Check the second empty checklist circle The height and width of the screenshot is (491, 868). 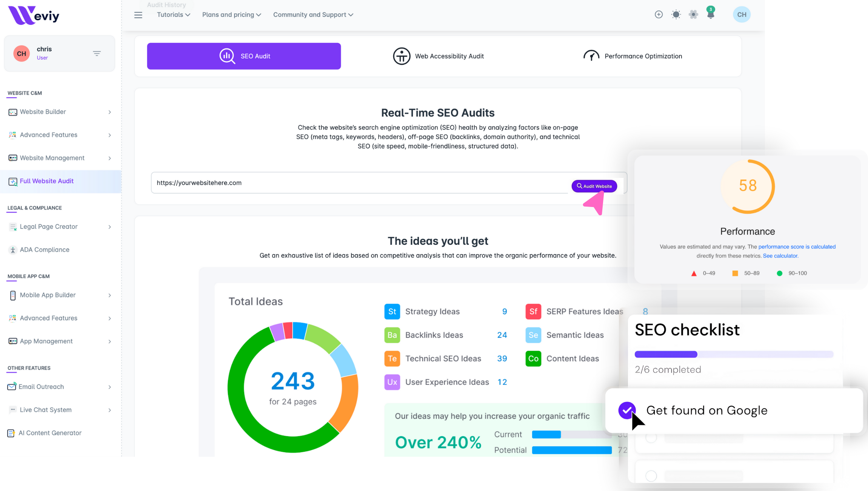(x=651, y=476)
